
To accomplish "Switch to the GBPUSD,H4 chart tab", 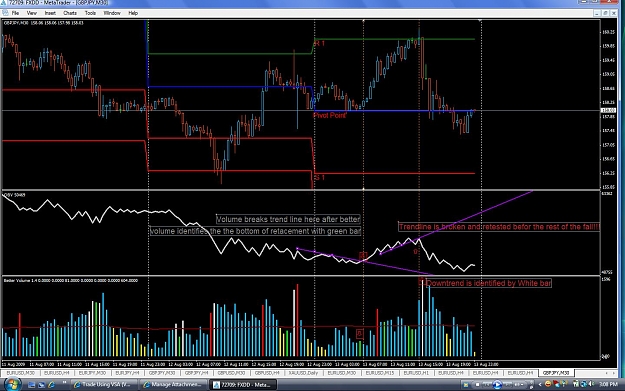I will point(267,373).
